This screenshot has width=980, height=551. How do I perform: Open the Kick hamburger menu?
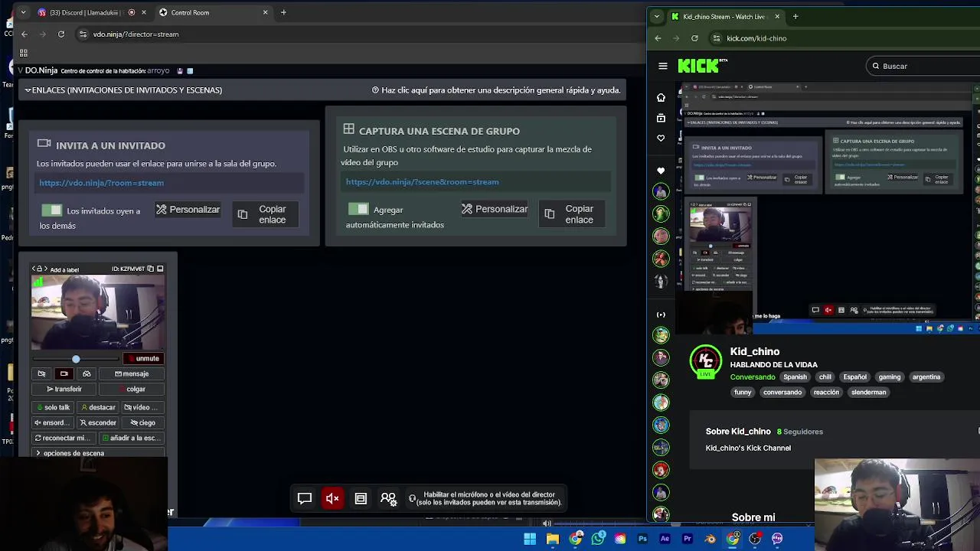(663, 66)
